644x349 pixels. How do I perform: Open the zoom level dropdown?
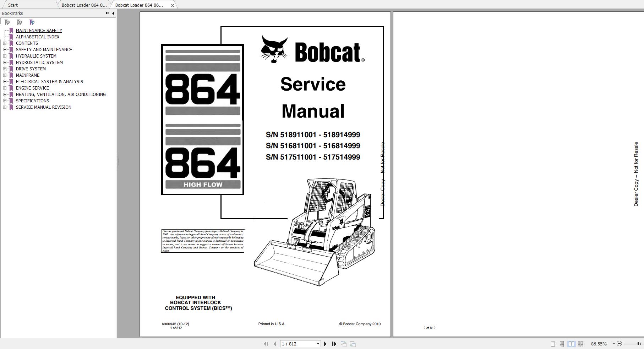coord(614,344)
